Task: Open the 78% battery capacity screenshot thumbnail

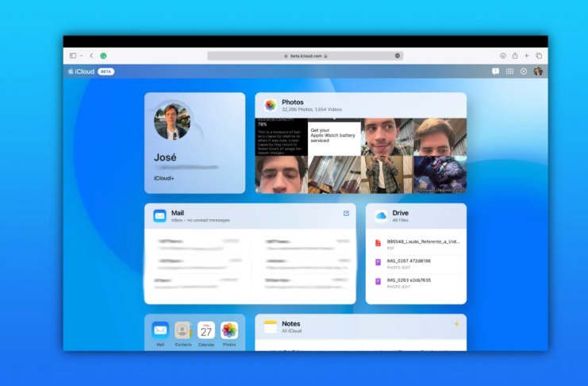Action: (x=281, y=137)
